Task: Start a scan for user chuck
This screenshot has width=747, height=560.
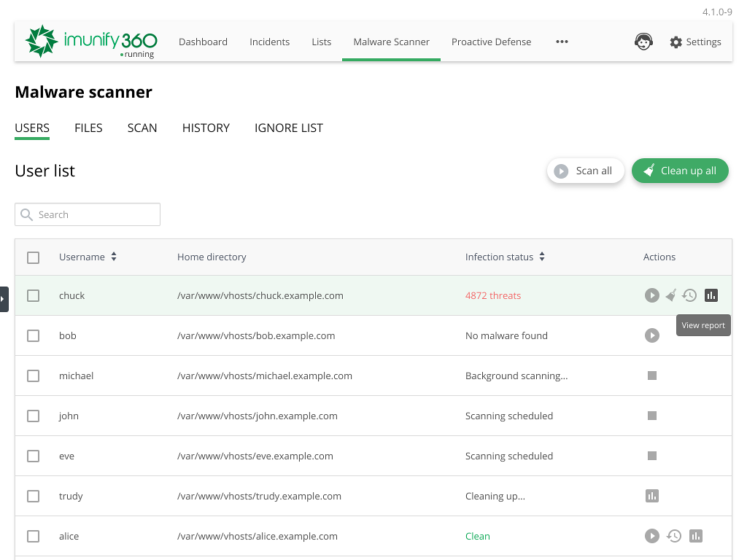Action: (x=651, y=295)
